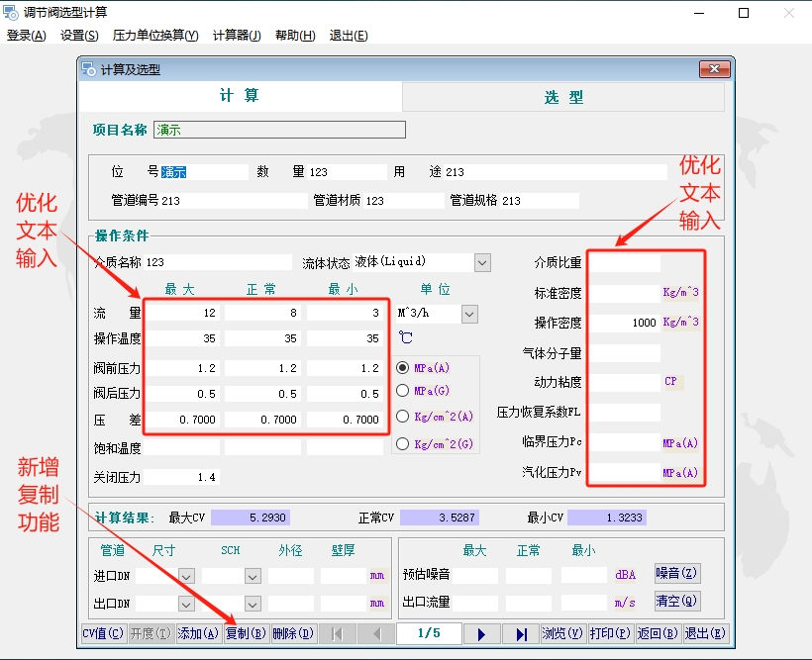The width and height of the screenshot is (812, 660).
Task: Click the 调节阀选型计算 app icon in title bar
Action: [10, 13]
